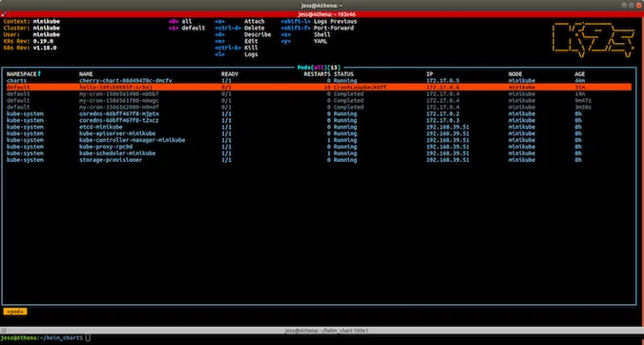
Task: Click the Cluster: minikube value
Action: click(x=47, y=28)
